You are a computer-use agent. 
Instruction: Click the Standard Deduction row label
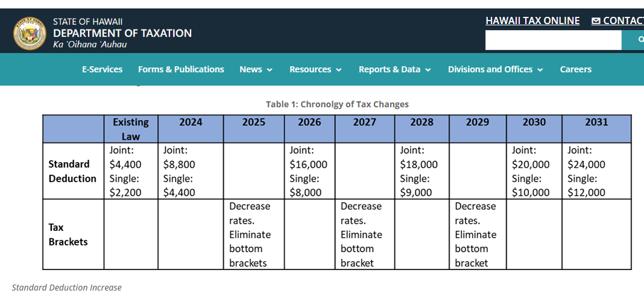(x=72, y=171)
